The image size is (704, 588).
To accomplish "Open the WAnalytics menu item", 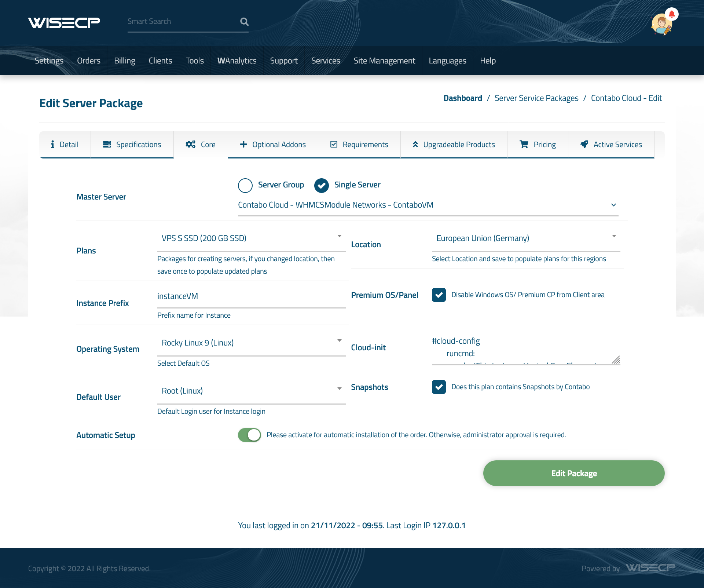I will point(236,60).
